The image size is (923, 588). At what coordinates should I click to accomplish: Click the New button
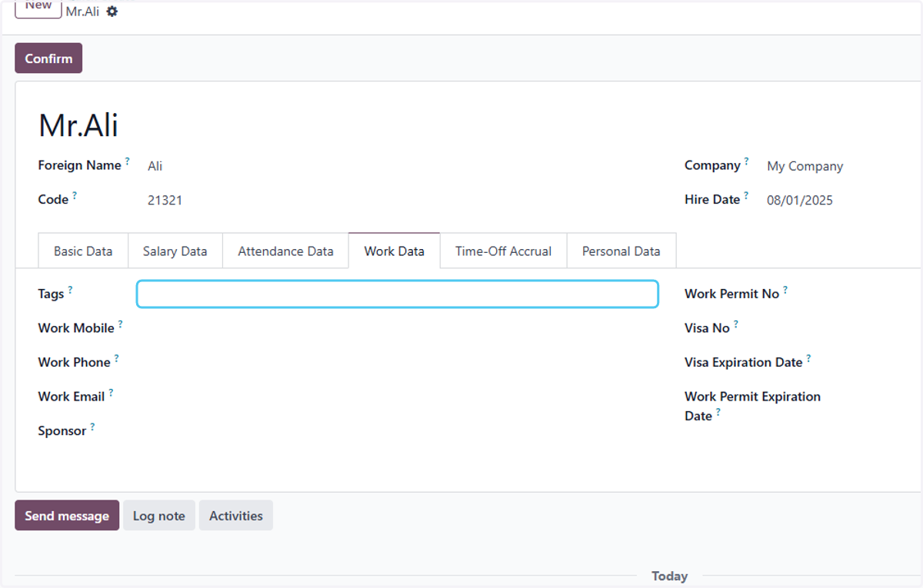38,7
